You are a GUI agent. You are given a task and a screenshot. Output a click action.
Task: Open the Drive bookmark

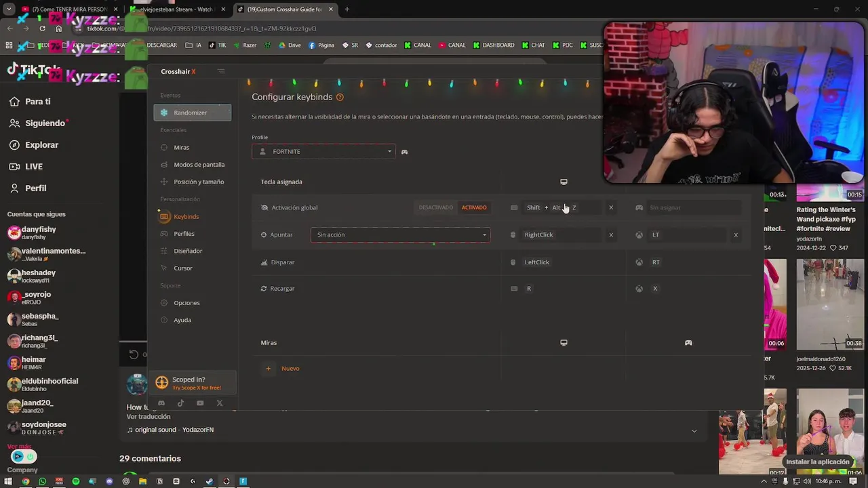(x=290, y=45)
